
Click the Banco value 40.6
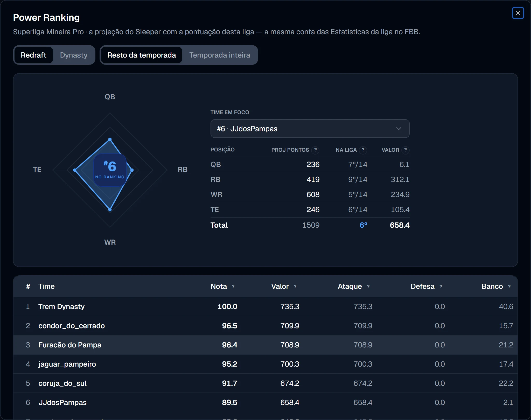pyautogui.click(x=506, y=306)
